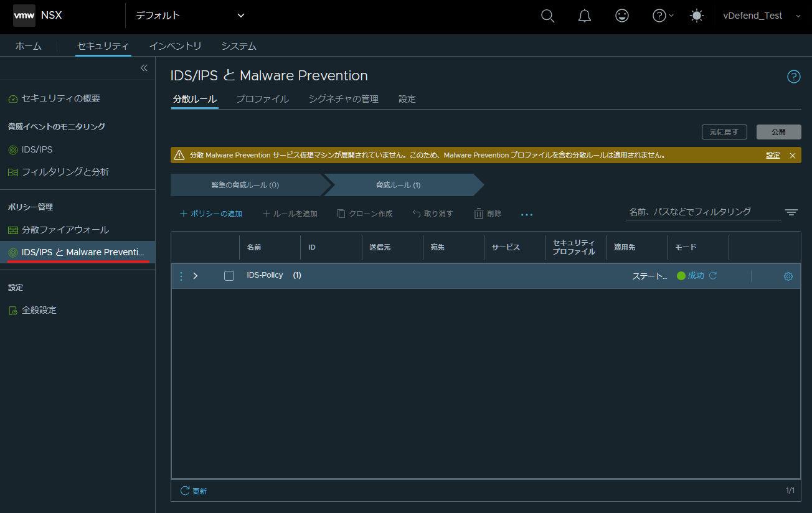Click the 成功 status text
The height and width of the screenshot is (513, 812).
pos(696,275)
